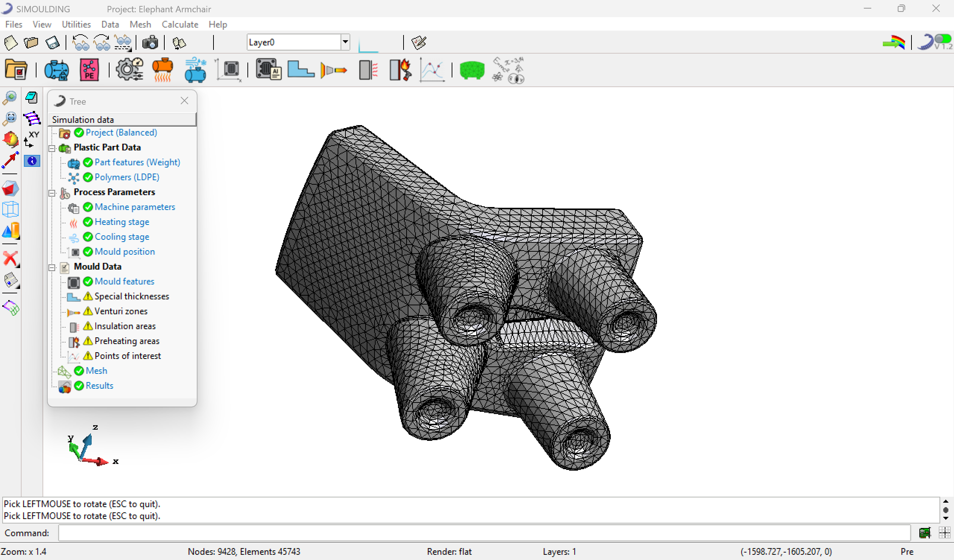Click the zoom frame magnifier icon
Viewport: 954px width, 560px height.
[10, 118]
